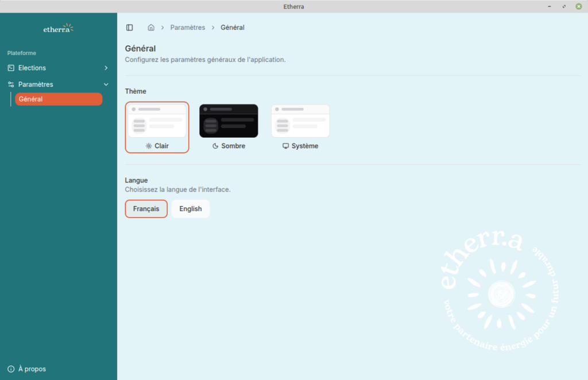Click the etherr.a logo in sidebar
Viewport: 588px width, 380px height.
click(x=59, y=28)
